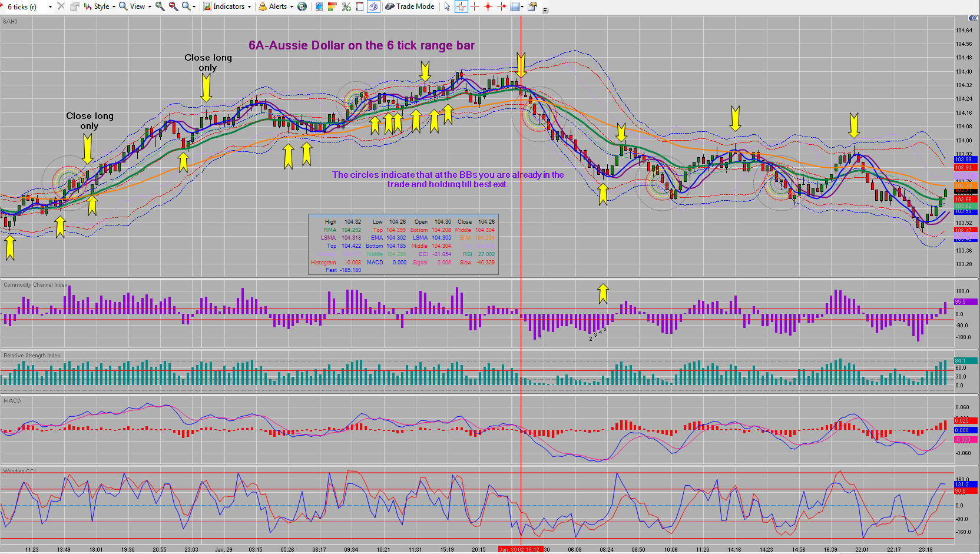The height and width of the screenshot is (554, 980).
Task: Click the data box High value 104.32
Action: tap(353, 222)
